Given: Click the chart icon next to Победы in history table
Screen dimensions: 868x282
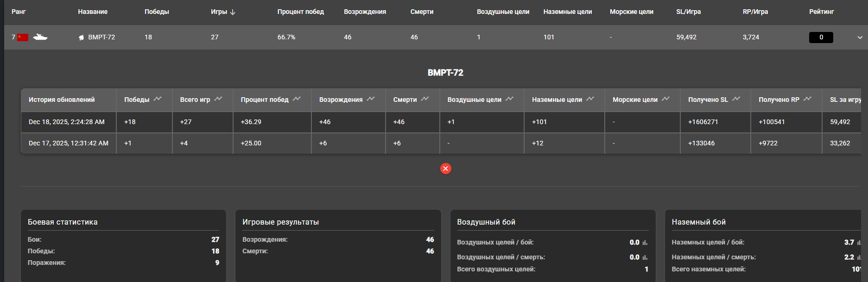Looking at the screenshot, I should [158, 99].
